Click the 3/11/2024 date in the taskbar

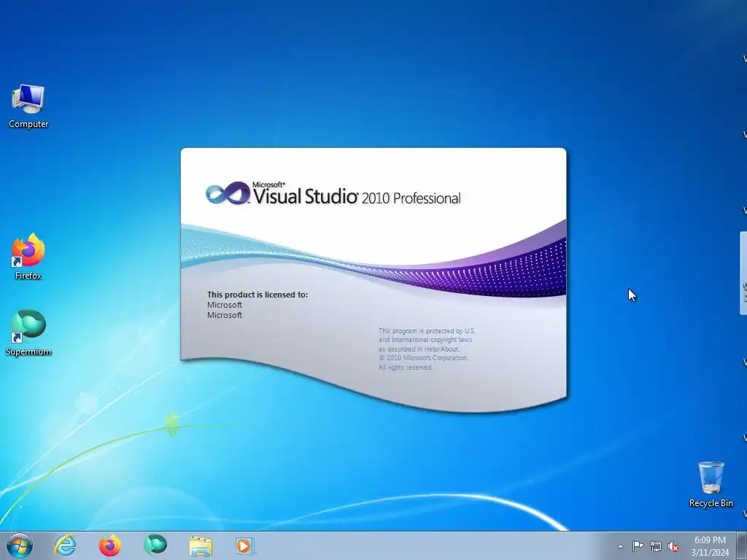point(710,553)
